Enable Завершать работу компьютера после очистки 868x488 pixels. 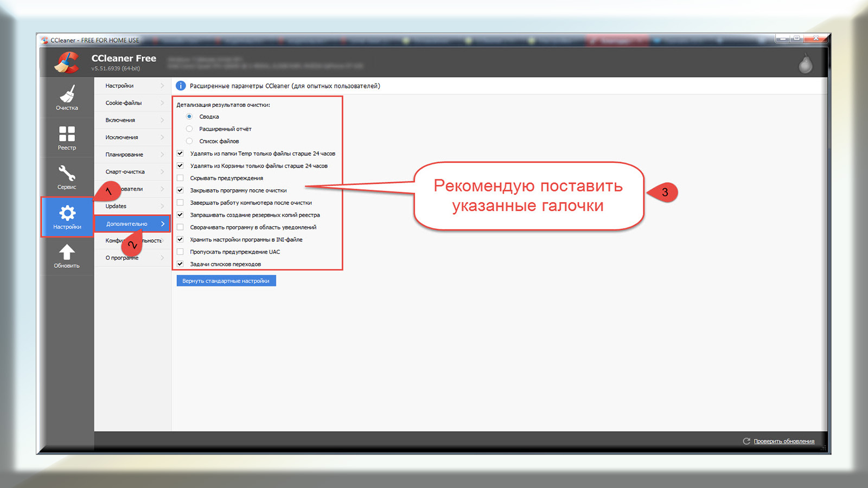[180, 203]
